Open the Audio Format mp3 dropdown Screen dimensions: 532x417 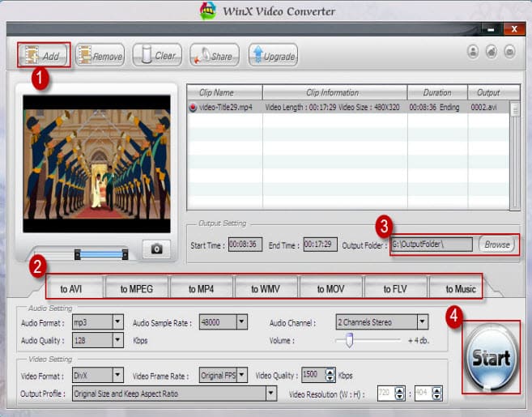point(117,321)
